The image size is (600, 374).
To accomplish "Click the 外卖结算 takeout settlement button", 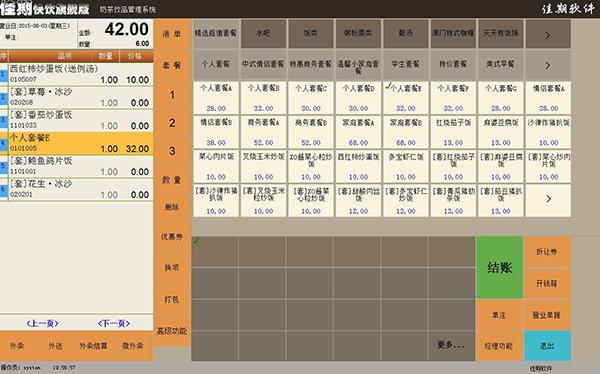I will point(94,346).
